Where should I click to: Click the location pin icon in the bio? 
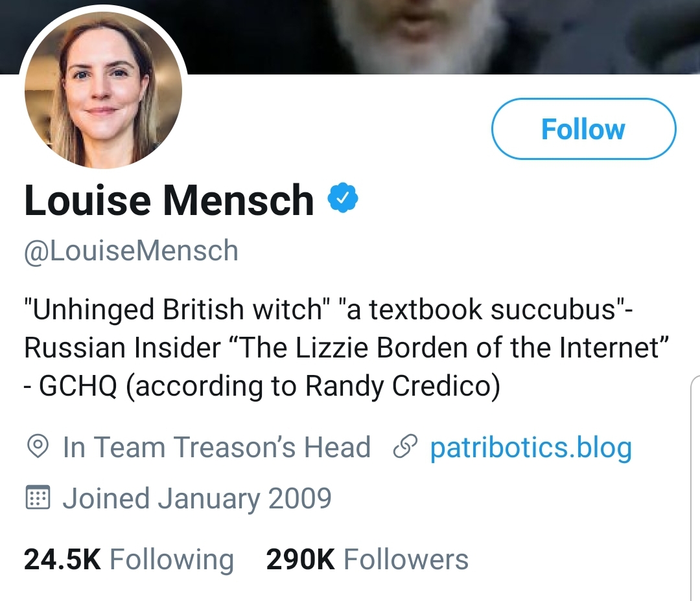pos(37,446)
